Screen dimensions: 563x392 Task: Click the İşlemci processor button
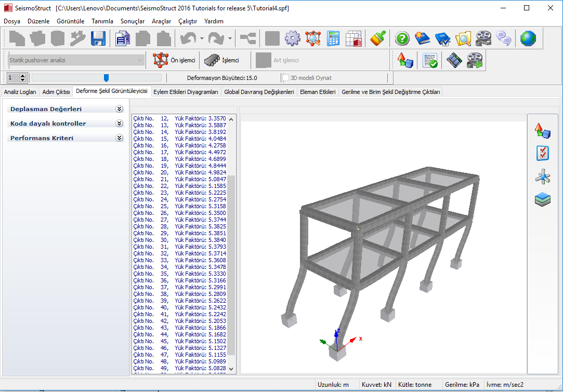(221, 60)
